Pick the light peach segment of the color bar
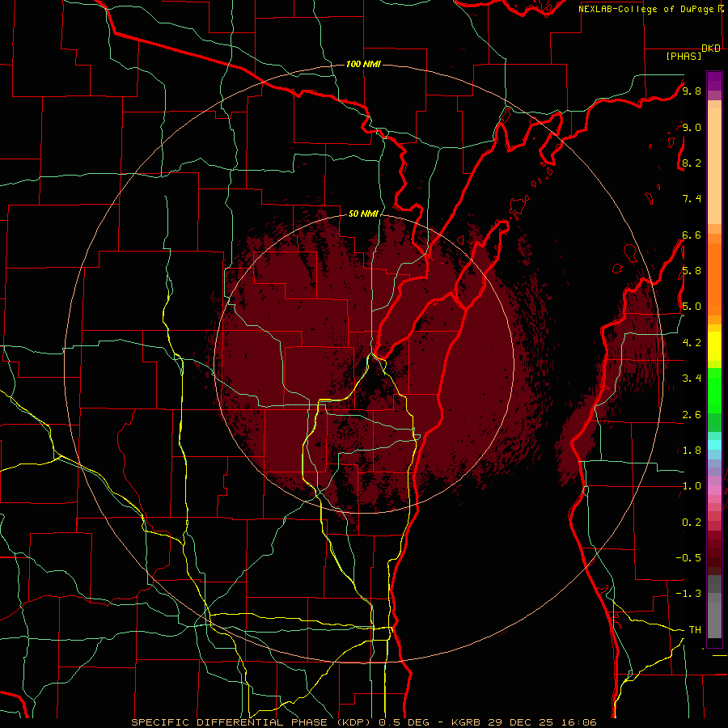 click(x=714, y=167)
